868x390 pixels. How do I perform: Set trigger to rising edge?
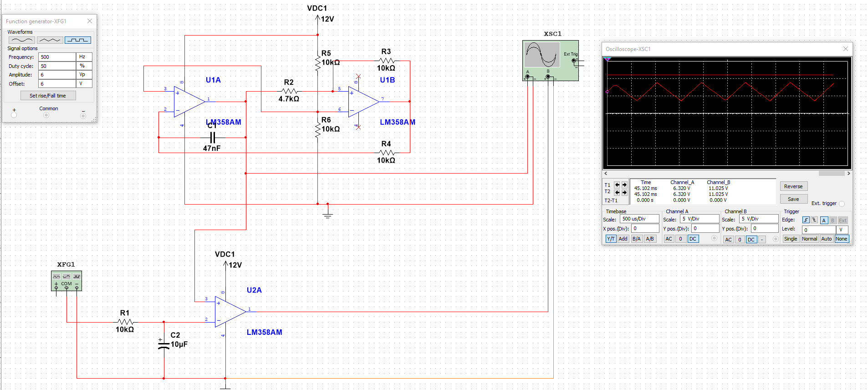806,221
